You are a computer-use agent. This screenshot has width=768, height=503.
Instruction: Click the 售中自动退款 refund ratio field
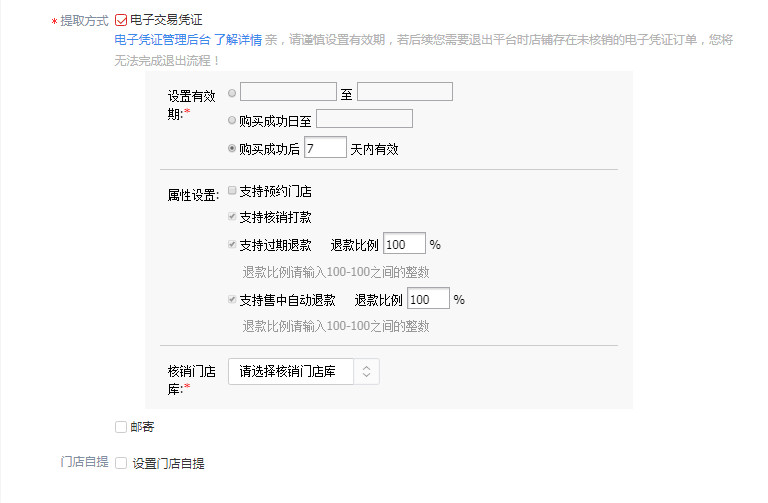tap(428, 299)
